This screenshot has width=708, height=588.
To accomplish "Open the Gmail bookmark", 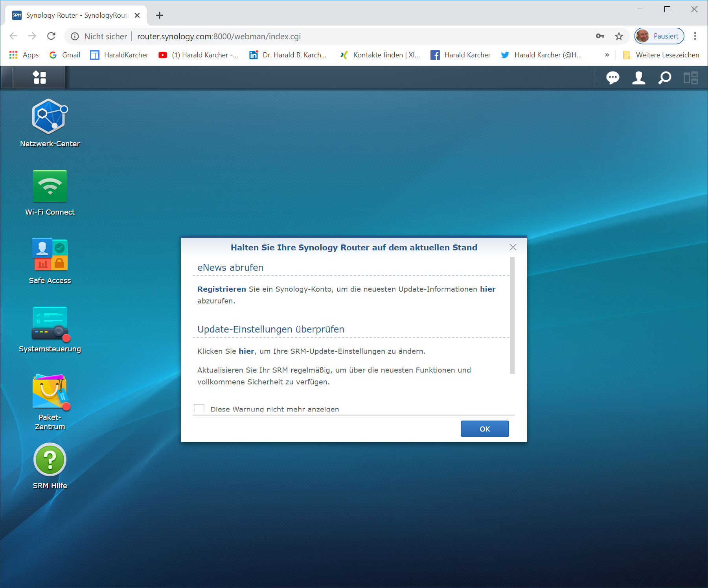I will click(65, 55).
